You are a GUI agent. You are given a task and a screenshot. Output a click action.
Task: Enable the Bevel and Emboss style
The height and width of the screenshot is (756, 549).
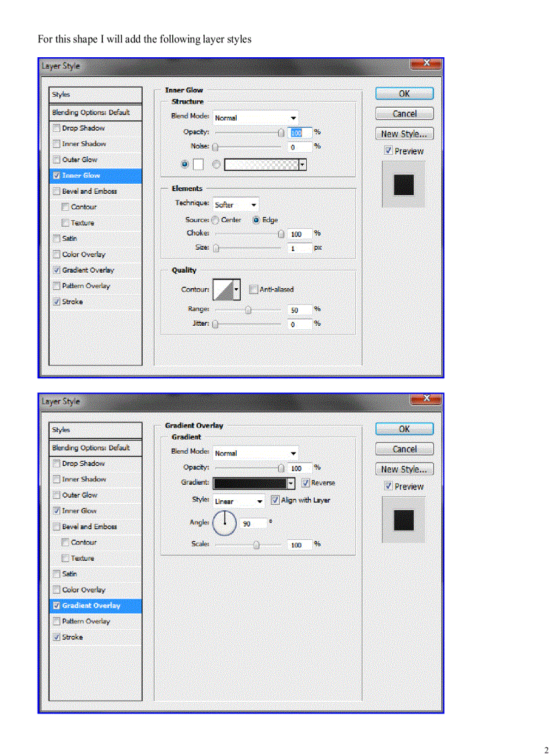(x=56, y=191)
